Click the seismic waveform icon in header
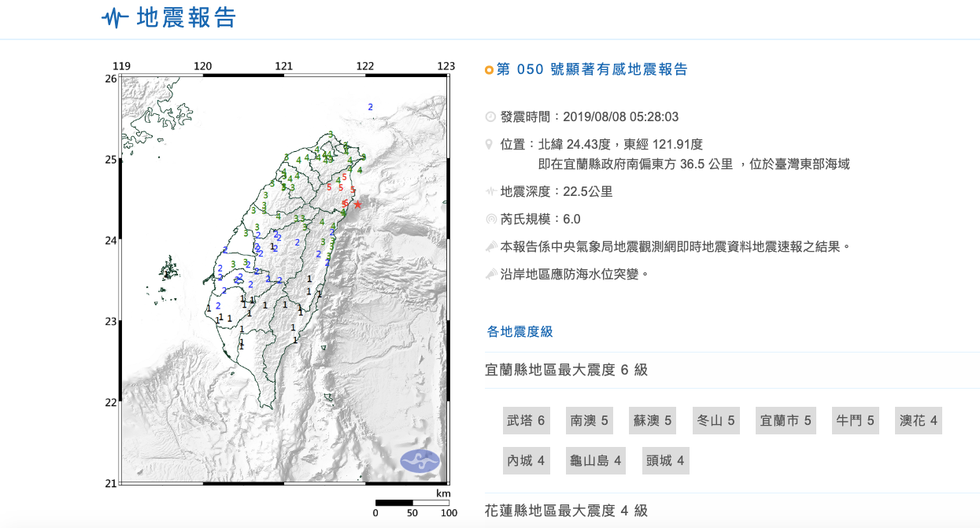The height and width of the screenshot is (528, 980). [115, 17]
